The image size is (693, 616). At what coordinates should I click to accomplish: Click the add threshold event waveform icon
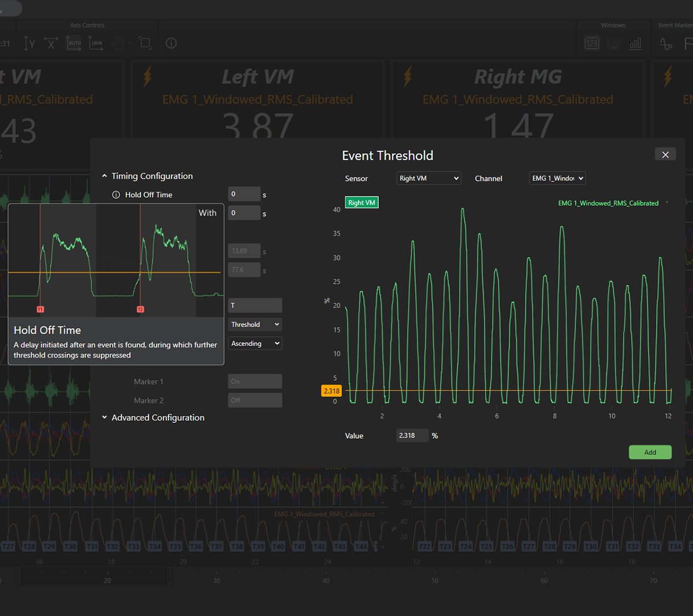coord(666,43)
